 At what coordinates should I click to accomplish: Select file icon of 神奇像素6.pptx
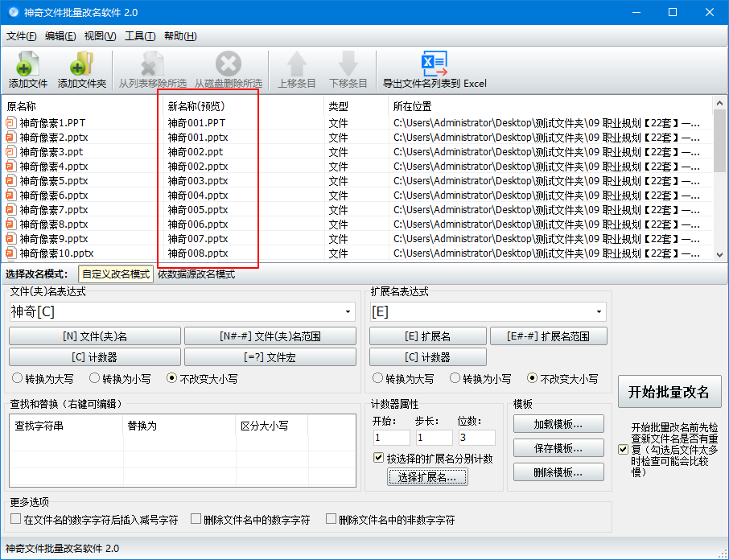click(x=10, y=196)
